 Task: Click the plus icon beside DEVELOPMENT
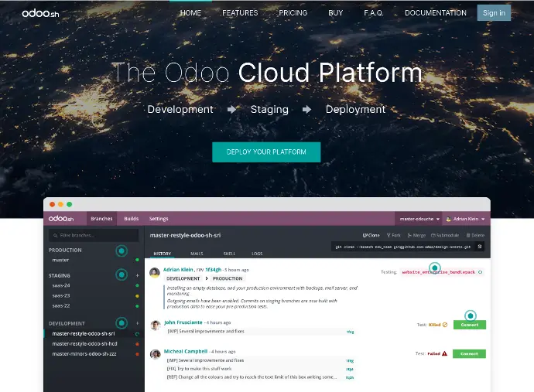tap(137, 323)
